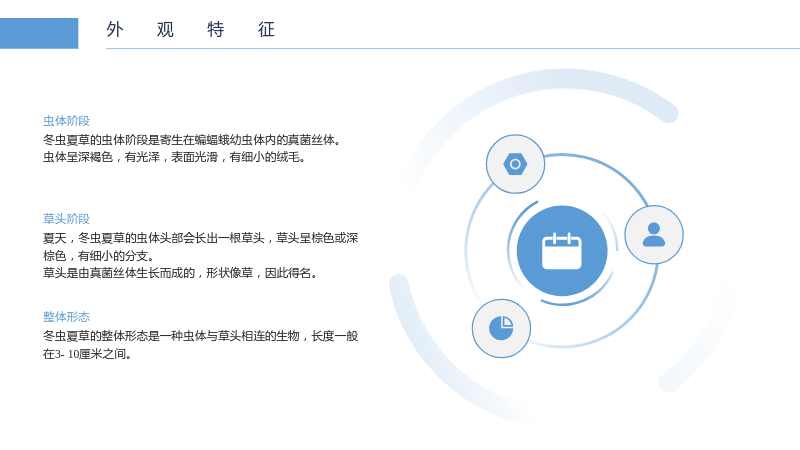This screenshot has height=450, width=800.
Task: Click the 外观特征 slide title
Action: coord(190,30)
